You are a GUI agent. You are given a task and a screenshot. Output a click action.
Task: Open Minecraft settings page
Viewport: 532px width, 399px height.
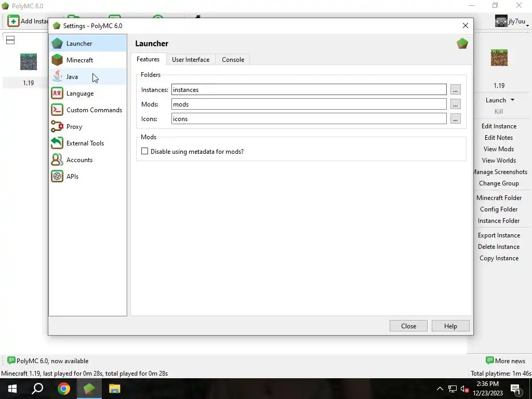[87, 60]
